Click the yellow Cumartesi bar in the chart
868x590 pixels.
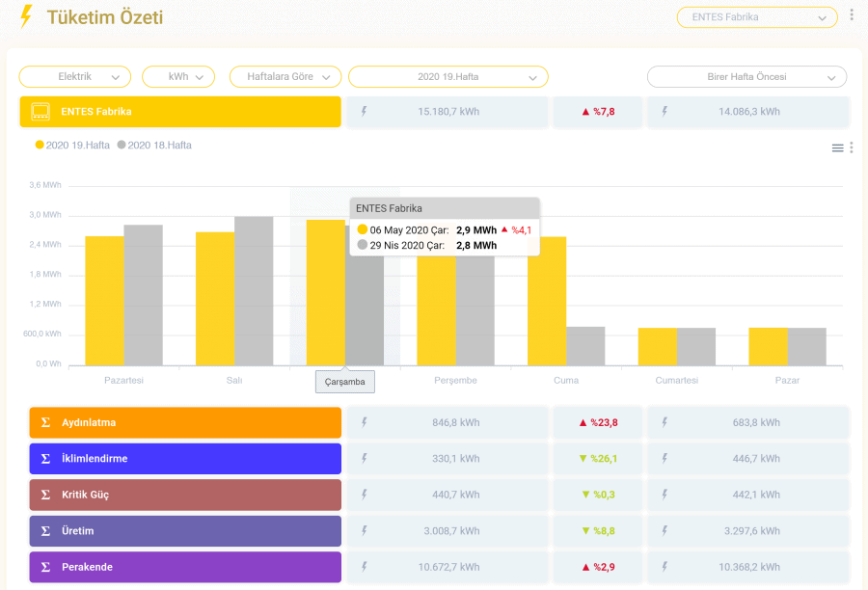tap(658, 346)
